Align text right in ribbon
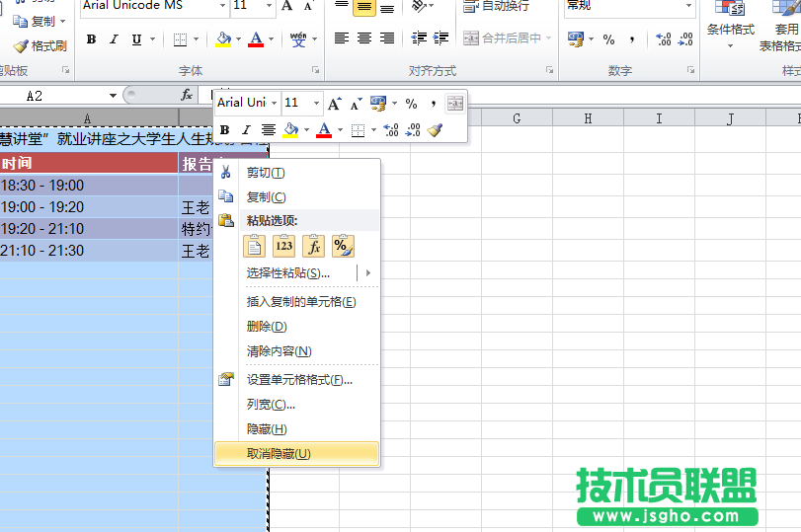This screenshot has width=801, height=532. click(x=387, y=38)
